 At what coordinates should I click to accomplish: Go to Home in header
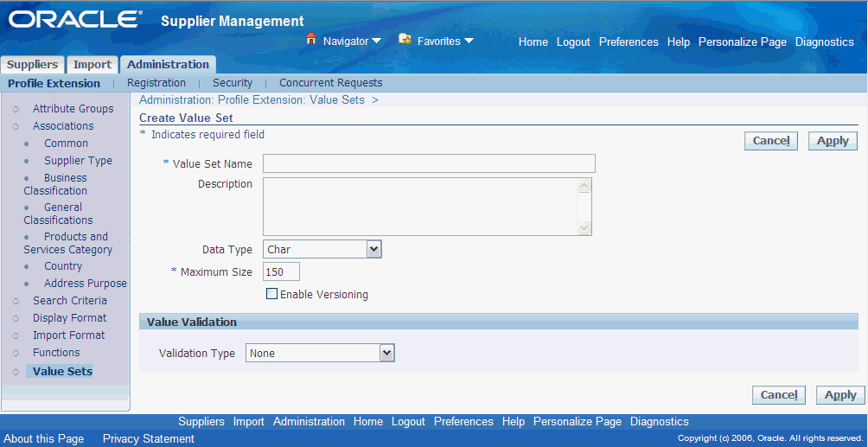(533, 42)
